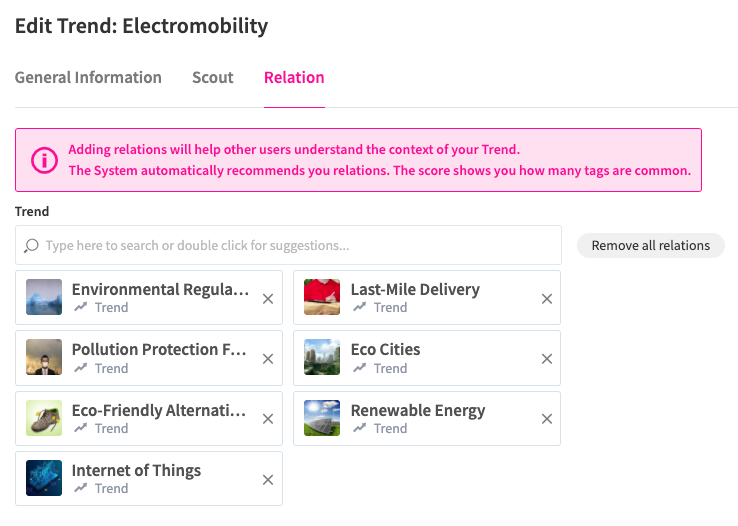Click the Last-Mile Delivery thumbnail image
The height and width of the screenshot is (526, 738).
(323, 297)
